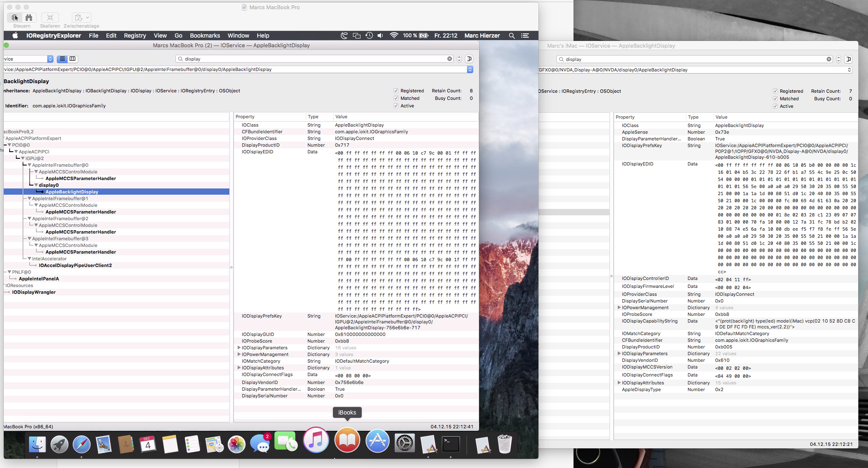This screenshot has height=468, width=868.
Task: Open the Bookmarks menu
Action: tap(205, 36)
